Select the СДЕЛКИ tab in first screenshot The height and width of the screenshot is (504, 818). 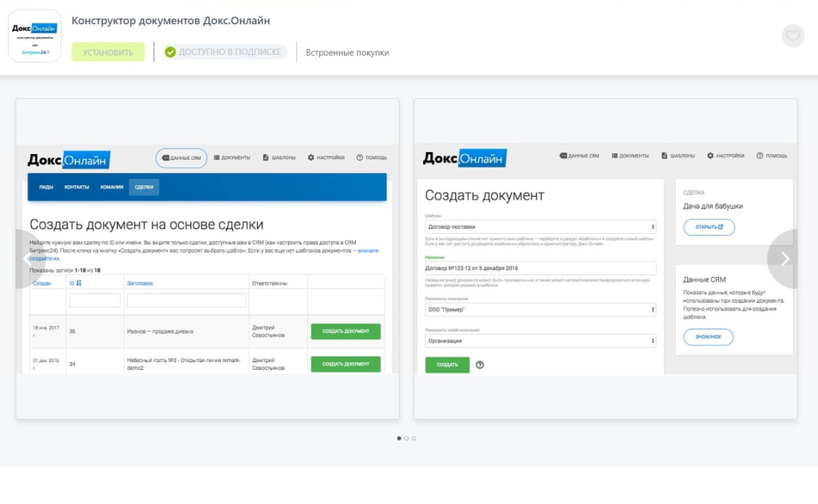(144, 187)
